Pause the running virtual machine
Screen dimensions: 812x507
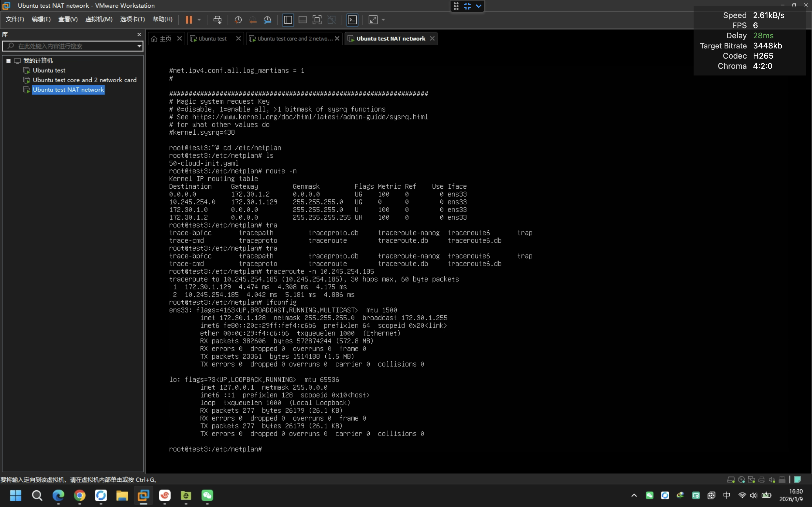tap(189, 20)
